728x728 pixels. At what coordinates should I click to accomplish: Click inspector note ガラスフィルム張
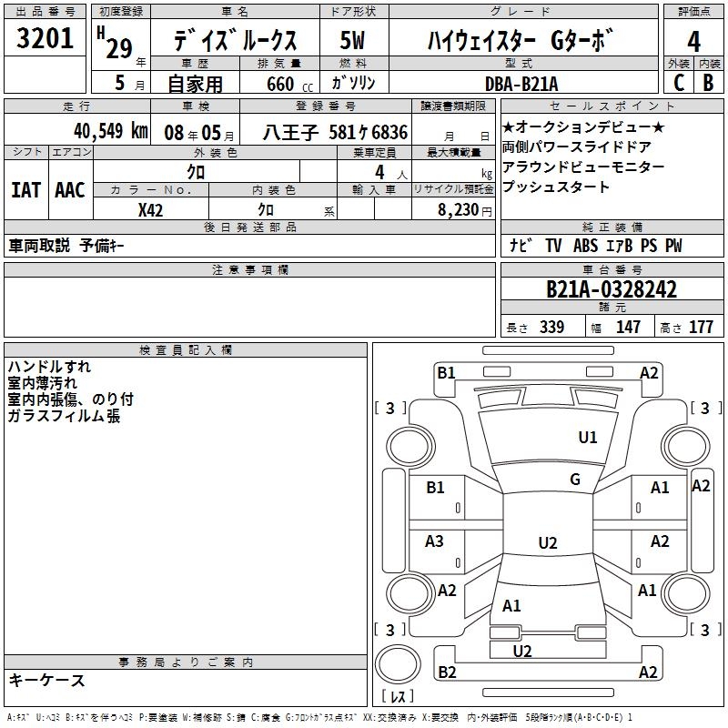click(x=64, y=416)
